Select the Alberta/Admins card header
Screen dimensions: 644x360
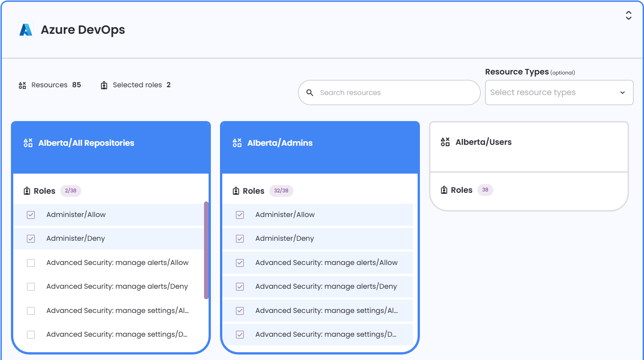point(320,148)
